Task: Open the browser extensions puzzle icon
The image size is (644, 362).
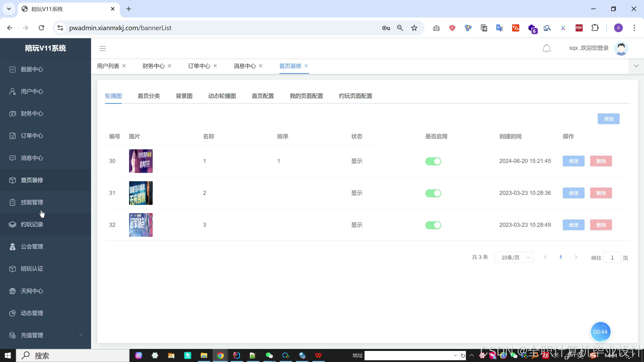Action: click(x=595, y=28)
